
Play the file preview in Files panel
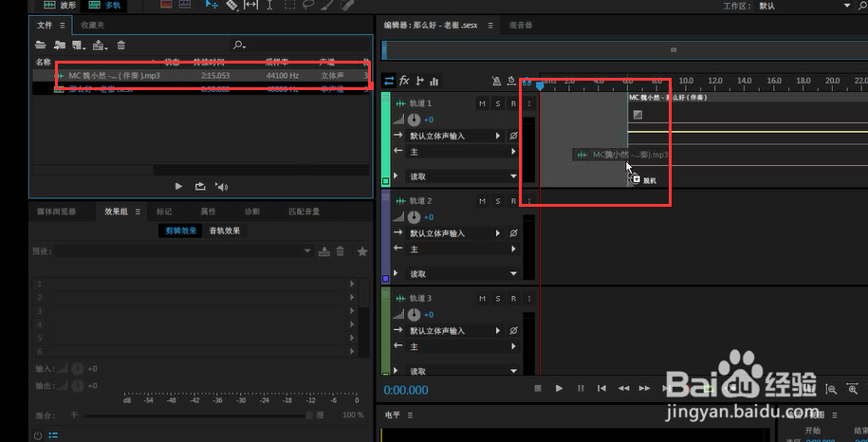(x=178, y=187)
